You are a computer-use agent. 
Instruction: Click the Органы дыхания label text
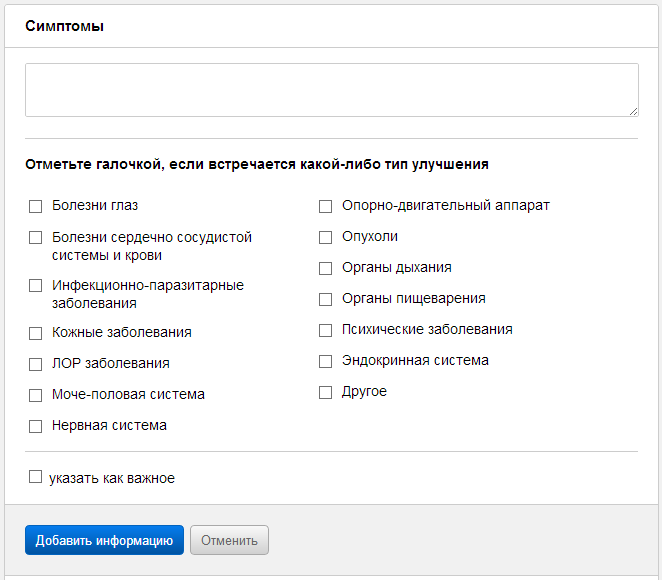point(396,268)
